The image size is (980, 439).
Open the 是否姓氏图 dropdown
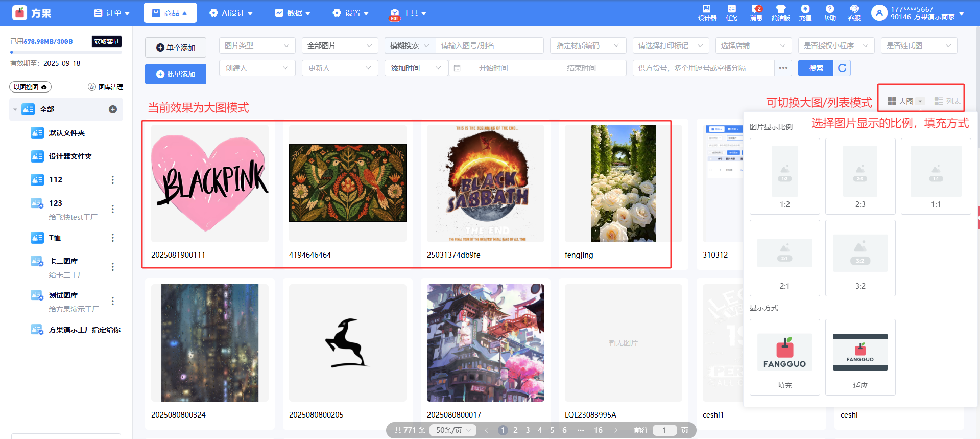coord(919,45)
